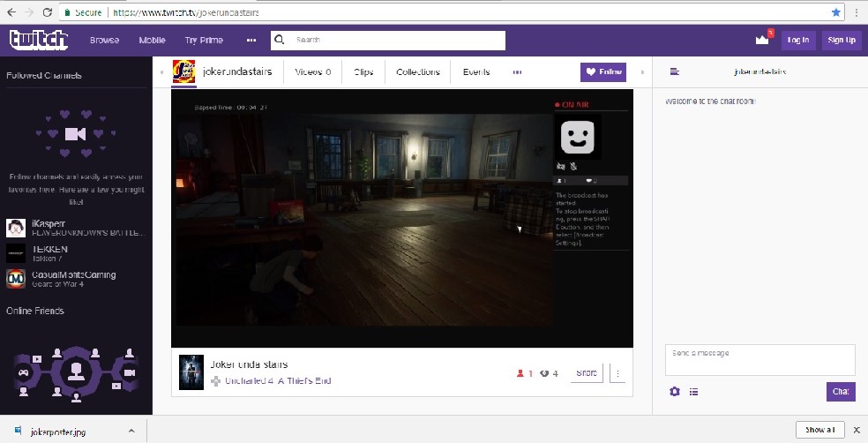868x443 pixels.
Task: Follow the jokerundastairs channel
Action: point(603,72)
